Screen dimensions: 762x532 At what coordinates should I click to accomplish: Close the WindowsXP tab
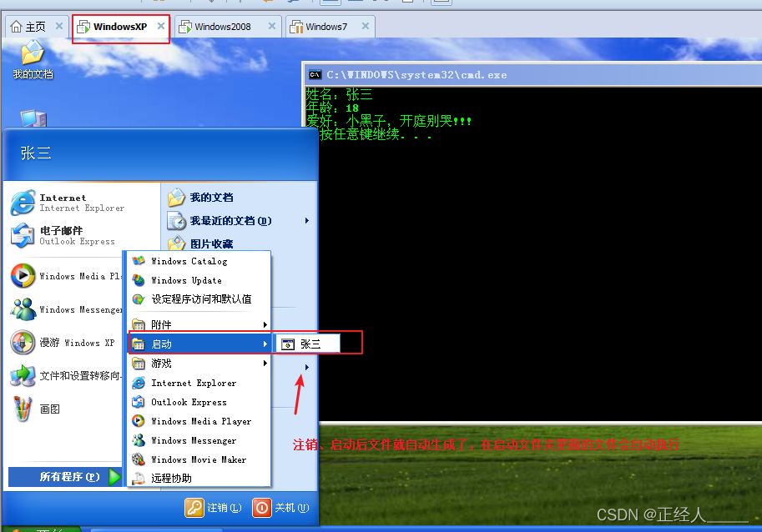coord(161,26)
